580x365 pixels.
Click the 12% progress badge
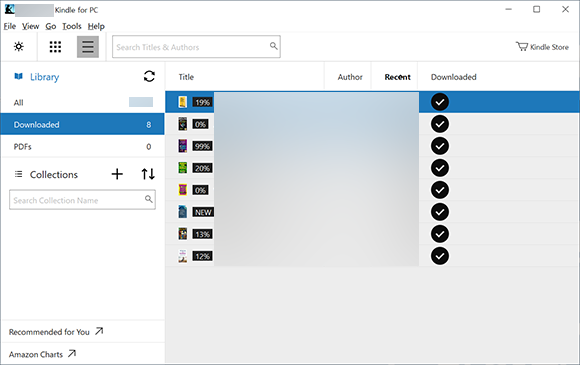(202, 256)
